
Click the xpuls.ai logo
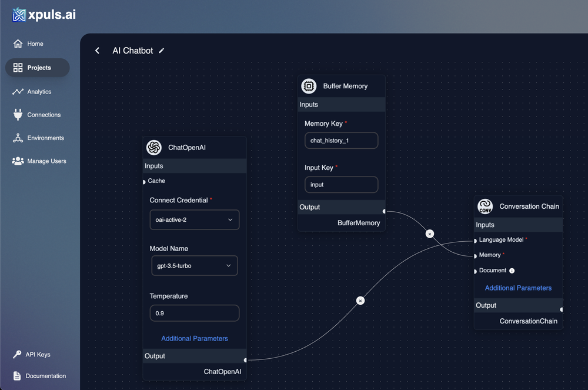click(x=42, y=14)
